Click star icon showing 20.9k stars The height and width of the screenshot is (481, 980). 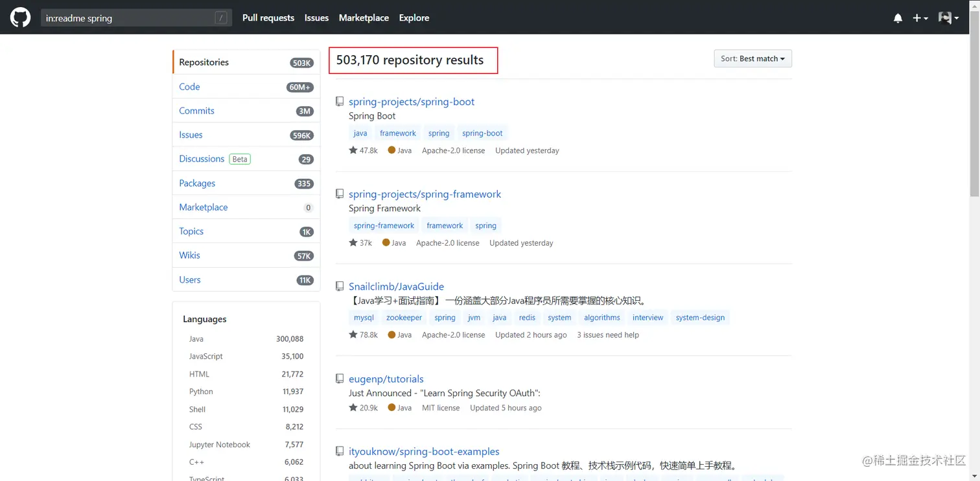coord(353,408)
